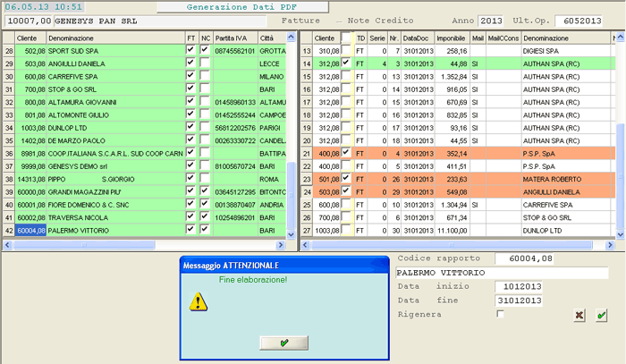Image resolution: width=626 pixels, height=364 pixels.
Task: Click the green check confirm button beside Rigenera
Action: click(601, 316)
